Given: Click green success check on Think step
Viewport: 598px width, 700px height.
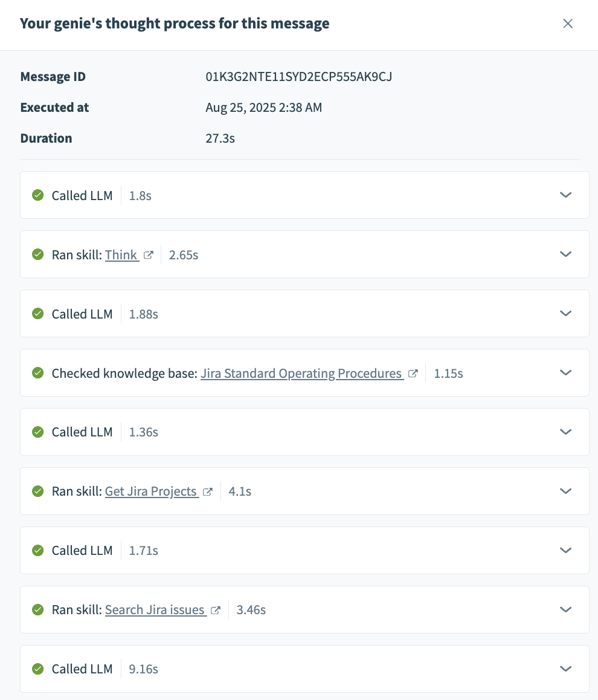Looking at the screenshot, I should pyautogui.click(x=38, y=254).
